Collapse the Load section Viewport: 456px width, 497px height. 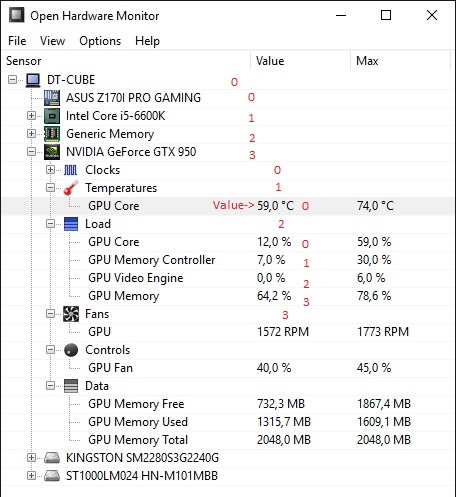click(50, 224)
